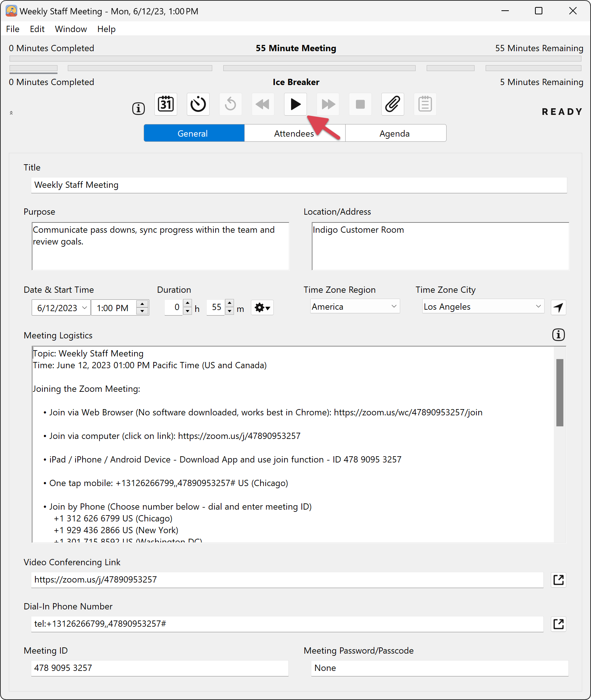Click the Meeting Logistics scrollbar thumb
Image resolution: width=591 pixels, height=700 pixels.
[560, 392]
